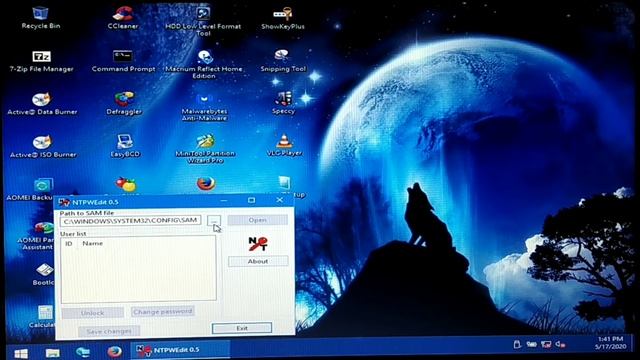Launch MiniTool Partition Wizard Pro
This screenshot has height=360, width=640.
(205, 149)
